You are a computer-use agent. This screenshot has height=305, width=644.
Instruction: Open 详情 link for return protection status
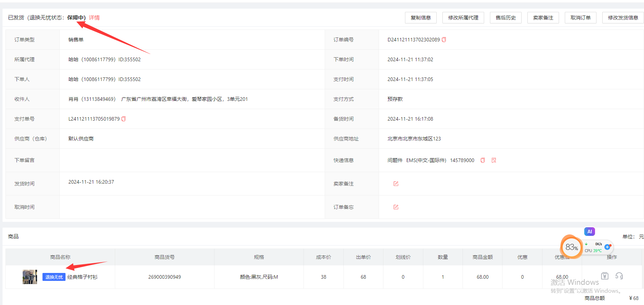(94, 18)
